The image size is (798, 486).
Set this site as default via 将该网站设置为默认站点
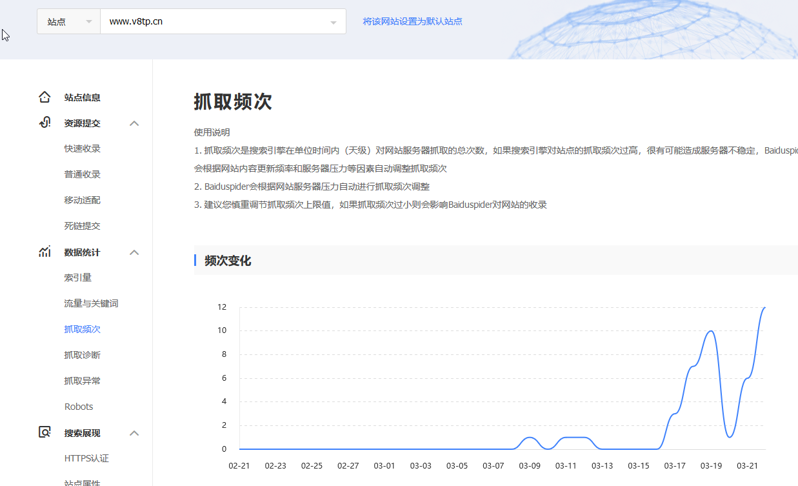tap(412, 21)
